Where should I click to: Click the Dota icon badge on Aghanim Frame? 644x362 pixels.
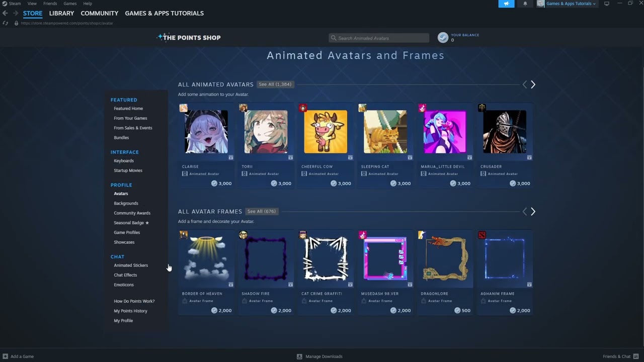click(482, 235)
